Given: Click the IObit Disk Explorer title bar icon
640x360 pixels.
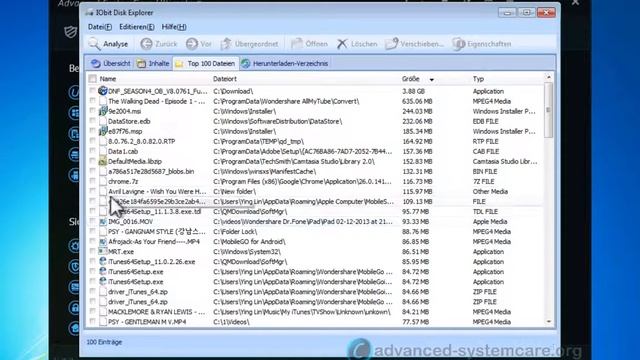Looking at the screenshot, I should (x=89, y=13).
